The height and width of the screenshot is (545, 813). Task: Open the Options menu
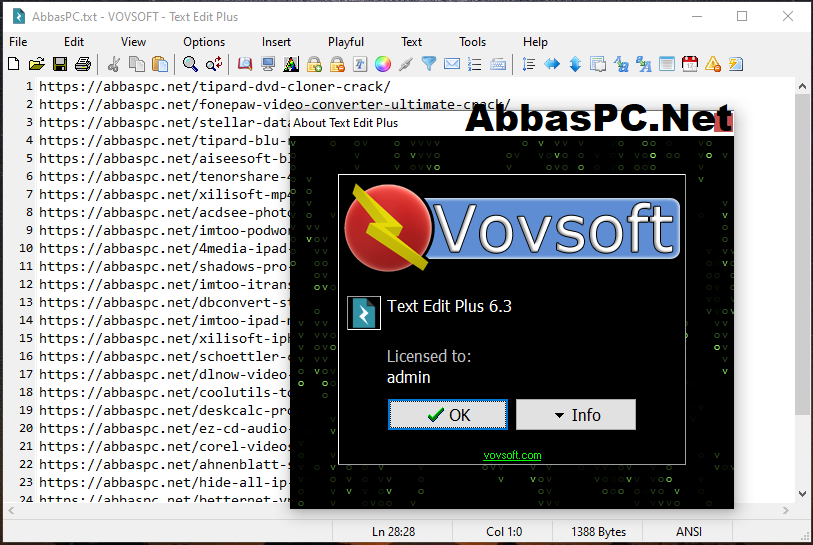[204, 42]
